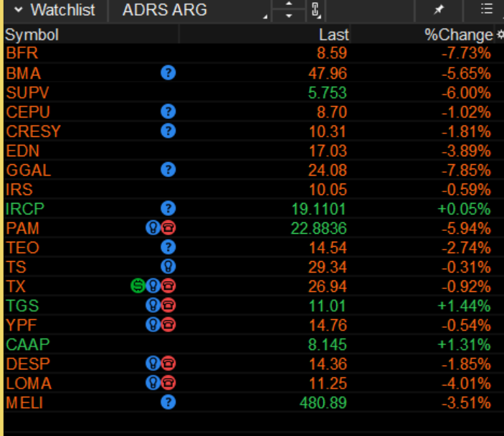Click the red phone icon in DESP row
504x436 pixels.
pos(168,364)
